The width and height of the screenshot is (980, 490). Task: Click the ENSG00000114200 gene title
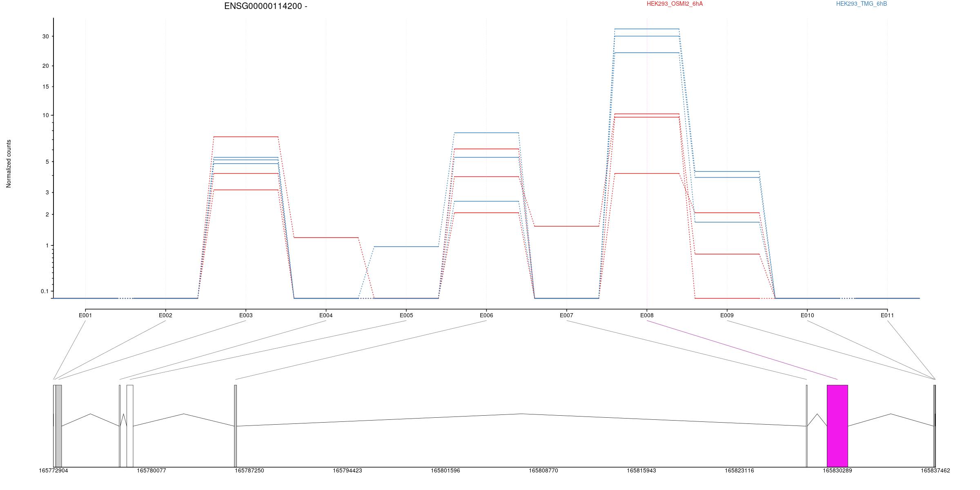pos(265,6)
